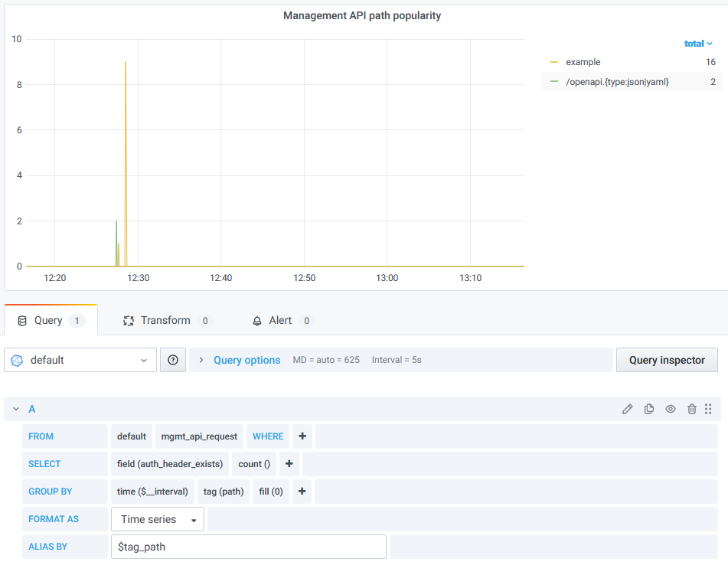This screenshot has height=562, width=728.
Task: Add a GROUP BY clause with the plus icon
Action: [302, 492]
